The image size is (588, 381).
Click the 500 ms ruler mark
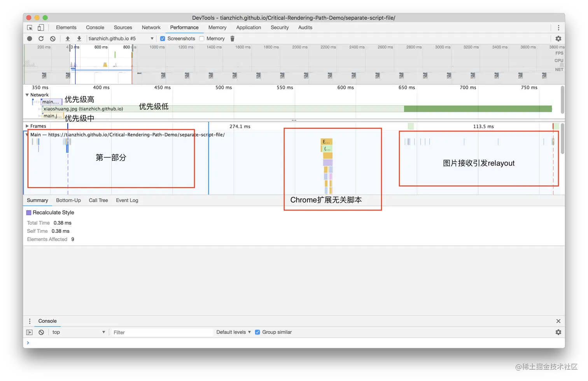pos(224,87)
